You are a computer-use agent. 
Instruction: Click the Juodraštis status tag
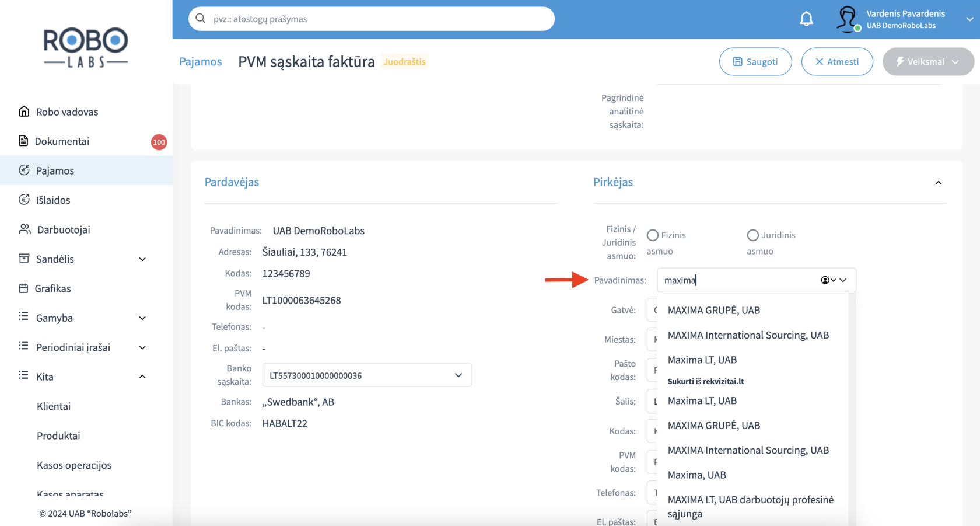(x=405, y=62)
